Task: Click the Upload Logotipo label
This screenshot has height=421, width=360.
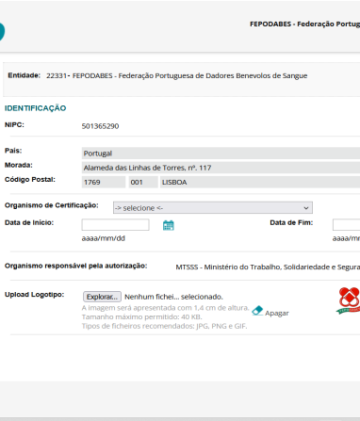Action: [34, 295]
